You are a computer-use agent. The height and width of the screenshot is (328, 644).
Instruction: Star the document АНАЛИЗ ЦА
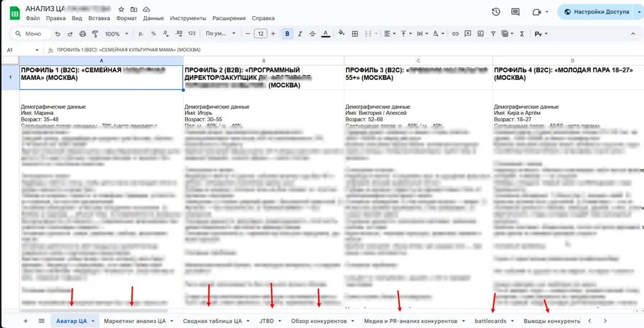click(x=121, y=9)
